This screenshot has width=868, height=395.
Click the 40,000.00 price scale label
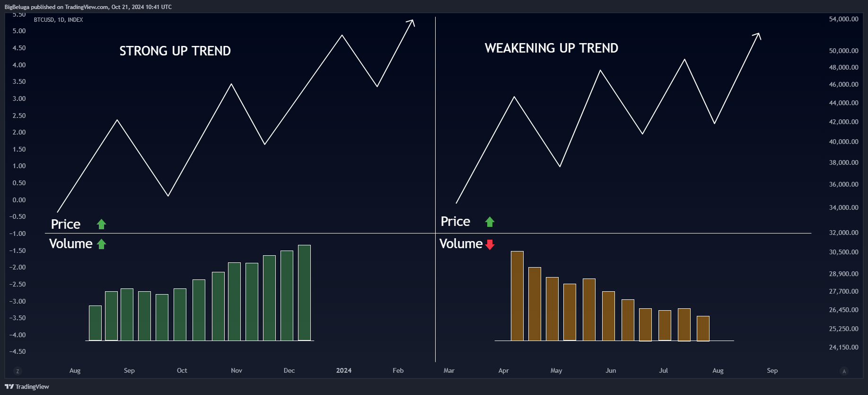coord(843,142)
